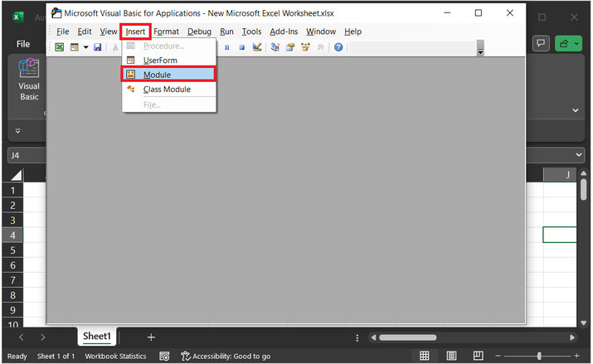Choose Procedure... from the Insert menu
The image size is (593, 364).
tap(169, 46)
